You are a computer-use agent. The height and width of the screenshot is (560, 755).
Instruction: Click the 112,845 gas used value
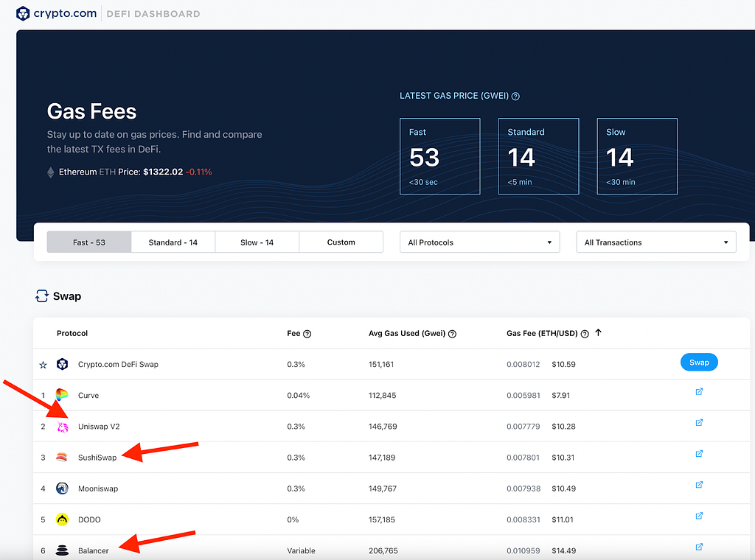coord(383,396)
